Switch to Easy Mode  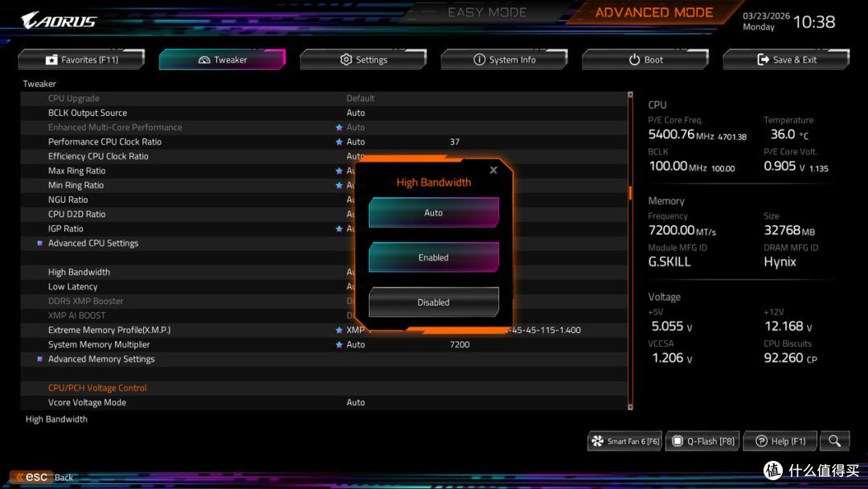487,12
